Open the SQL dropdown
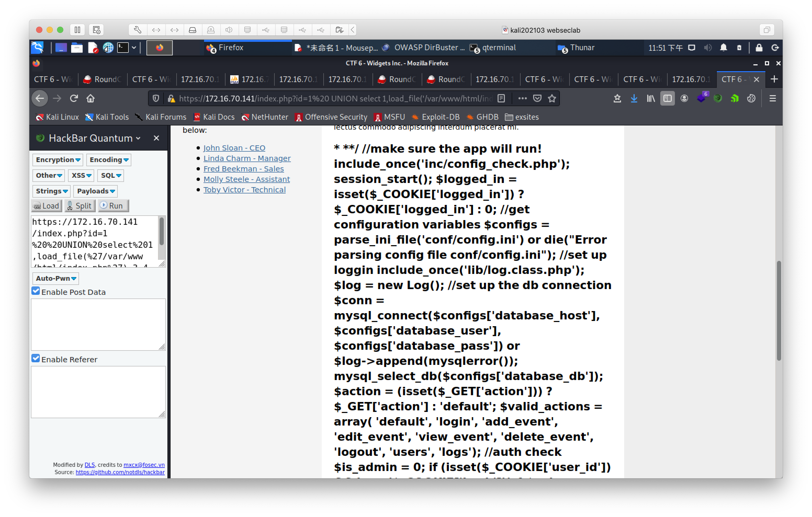812x517 pixels. (x=111, y=175)
